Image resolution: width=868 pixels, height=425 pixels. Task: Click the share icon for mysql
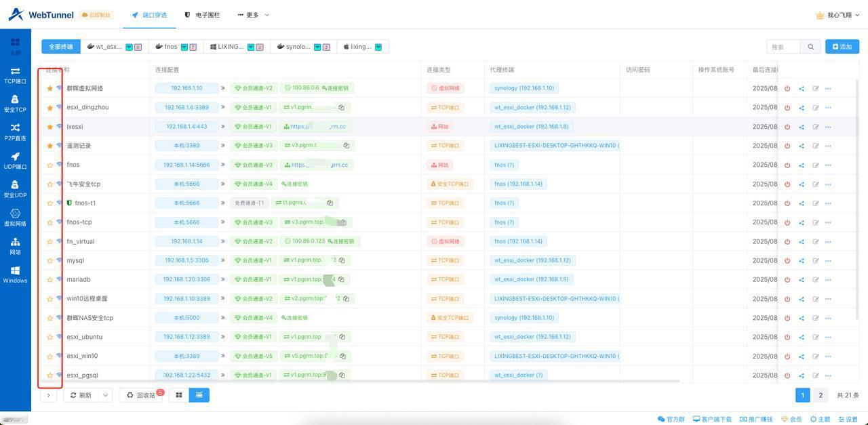click(802, 260)
